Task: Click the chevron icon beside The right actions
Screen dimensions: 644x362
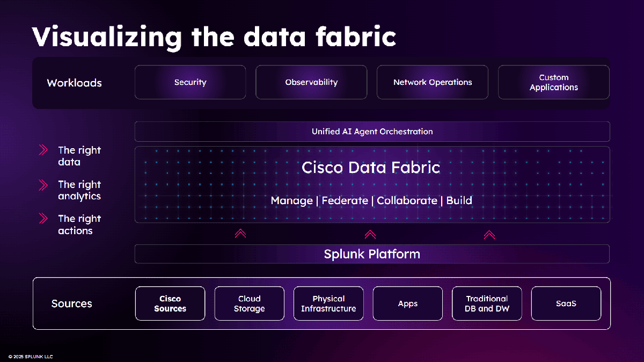Action: pos(43,219)
